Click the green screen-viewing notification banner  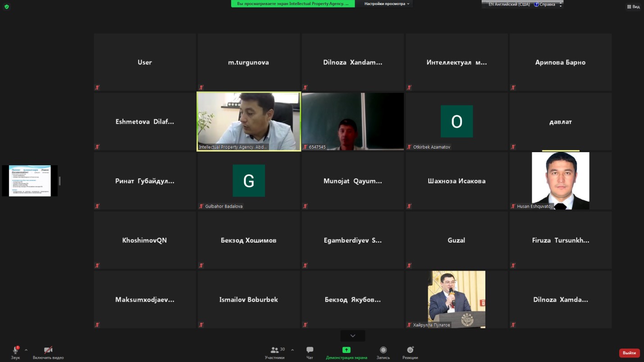pos(292,4)
